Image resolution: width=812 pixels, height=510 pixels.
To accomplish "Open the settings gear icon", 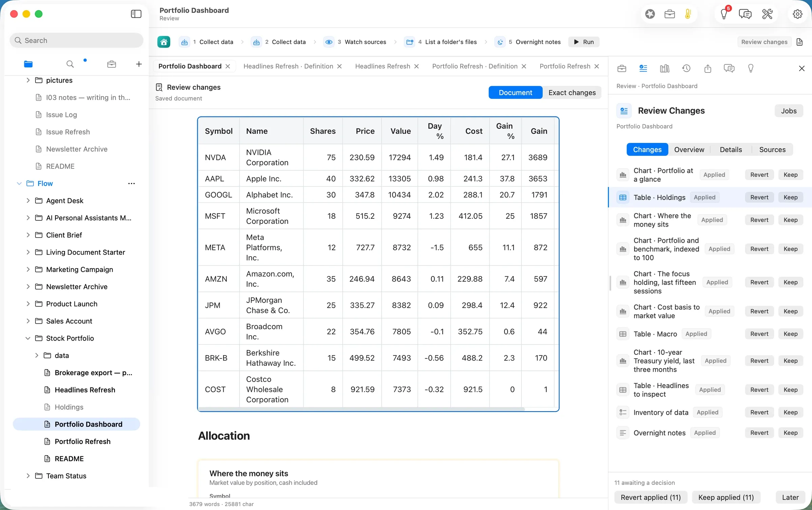I will coord(797,14).
